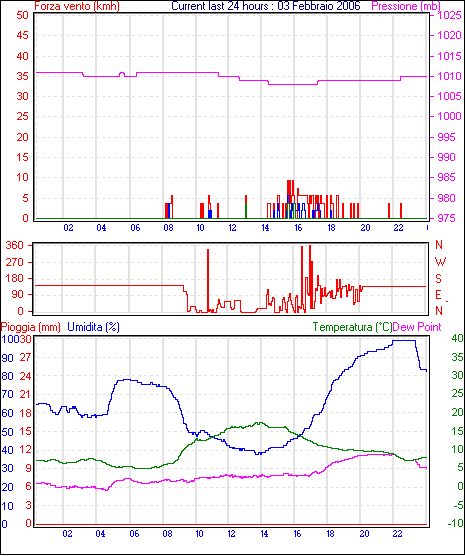This screenshot has width=465, height=556.
Task: Click the 50 wind speed axis value
Action: click(x=22, y=15)
